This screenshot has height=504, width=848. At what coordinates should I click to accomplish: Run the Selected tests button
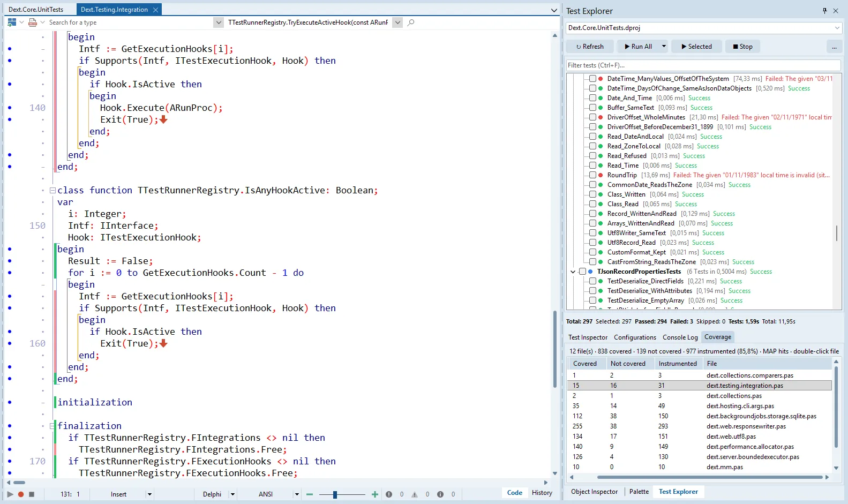(x=696, y=47)
